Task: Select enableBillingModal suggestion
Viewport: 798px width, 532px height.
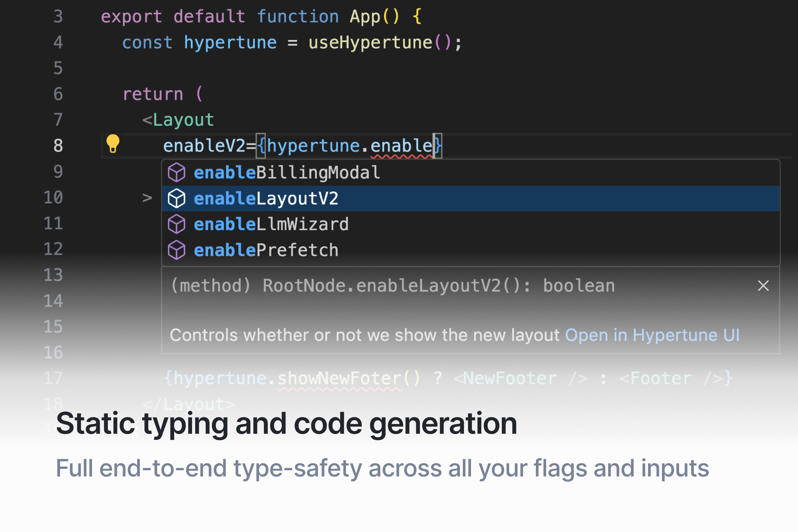Action: [x=287, y=172]
